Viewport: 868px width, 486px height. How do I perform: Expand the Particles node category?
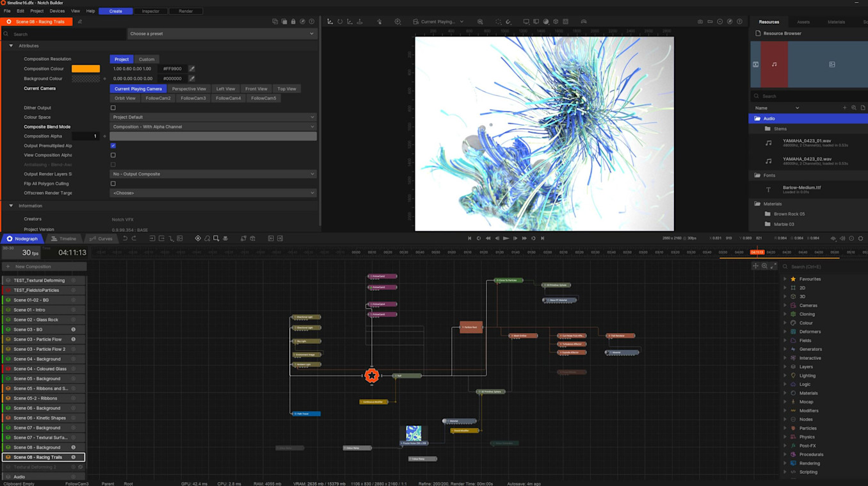(785, 428)
